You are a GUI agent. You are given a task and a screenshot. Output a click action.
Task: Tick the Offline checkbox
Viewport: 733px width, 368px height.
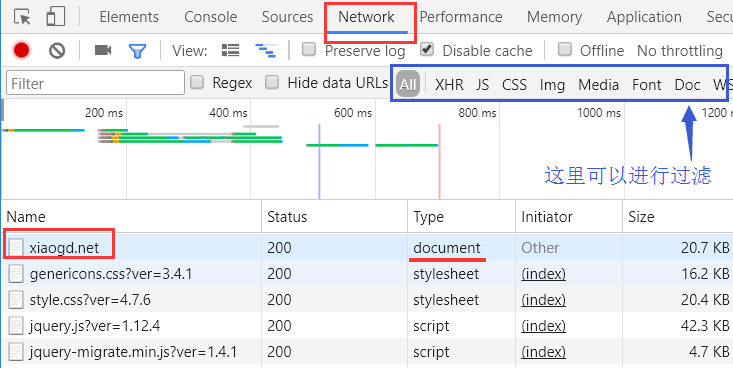(x=565, y=49)
